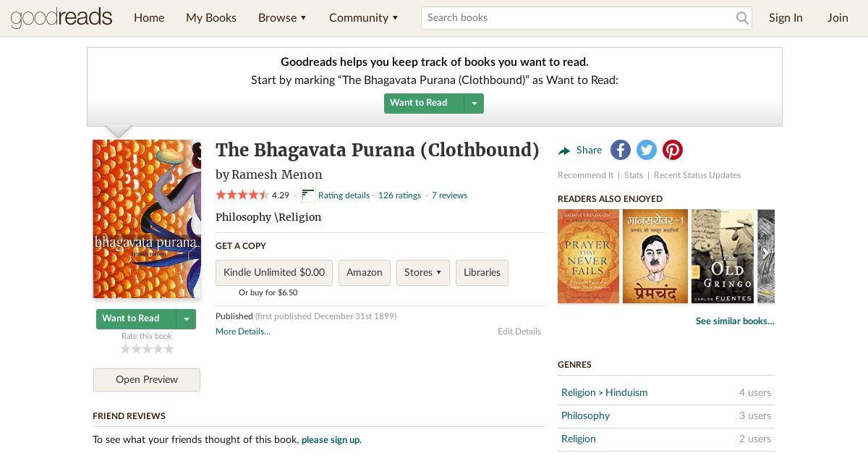Show next similar books with carousel arrow
868x456 pixels.
coord(766,253)
